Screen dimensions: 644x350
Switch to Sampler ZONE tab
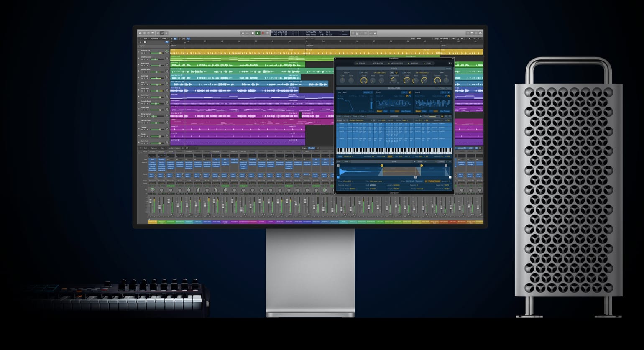(x=428, y=63)
